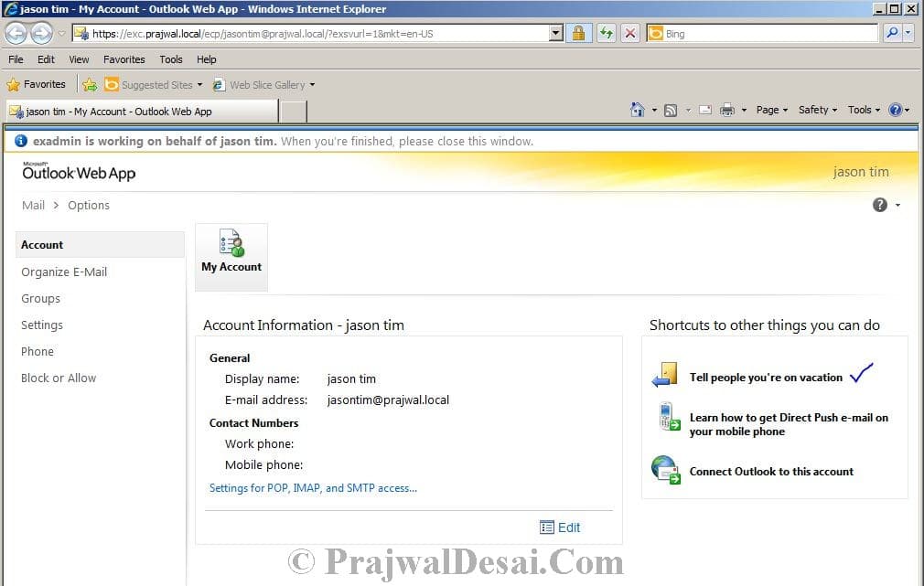Expand the Web Slice Gallery dropdown arrow
Viewport: 924px width, 586px height.
(x=312, y=85)
